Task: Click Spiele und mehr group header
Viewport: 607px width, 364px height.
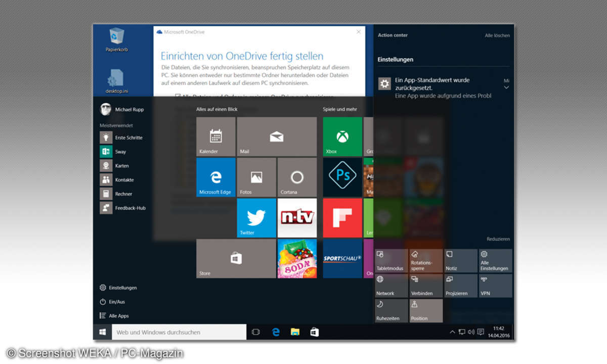Action: click(340, 109)
